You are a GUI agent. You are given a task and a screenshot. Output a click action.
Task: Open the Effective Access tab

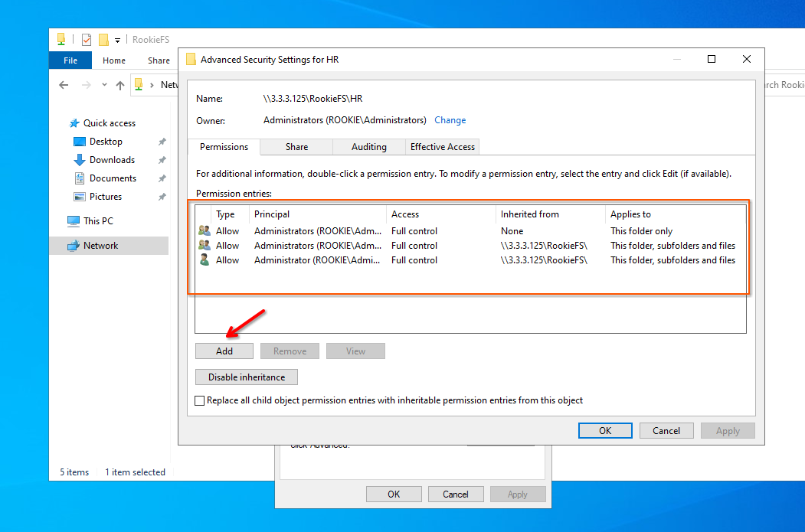tap(442, 147)
